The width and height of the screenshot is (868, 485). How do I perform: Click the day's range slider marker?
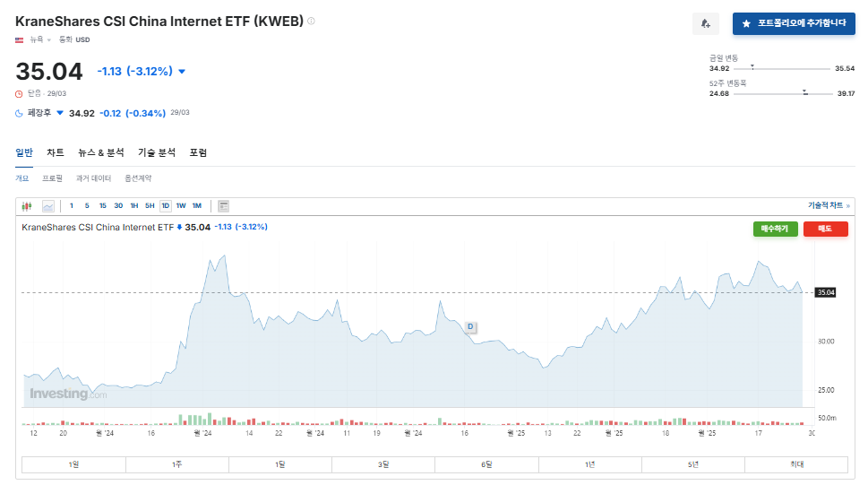[752, 67]
